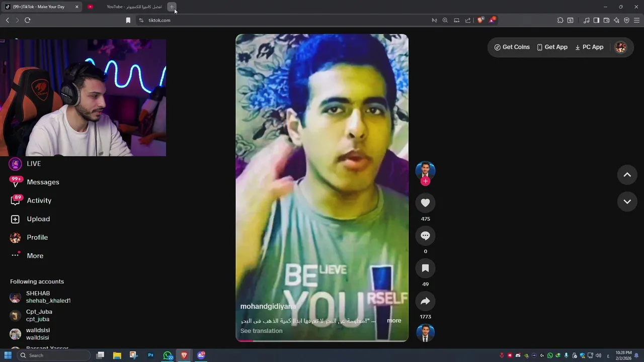Open volume speaker tray icon

pos(598,355)
